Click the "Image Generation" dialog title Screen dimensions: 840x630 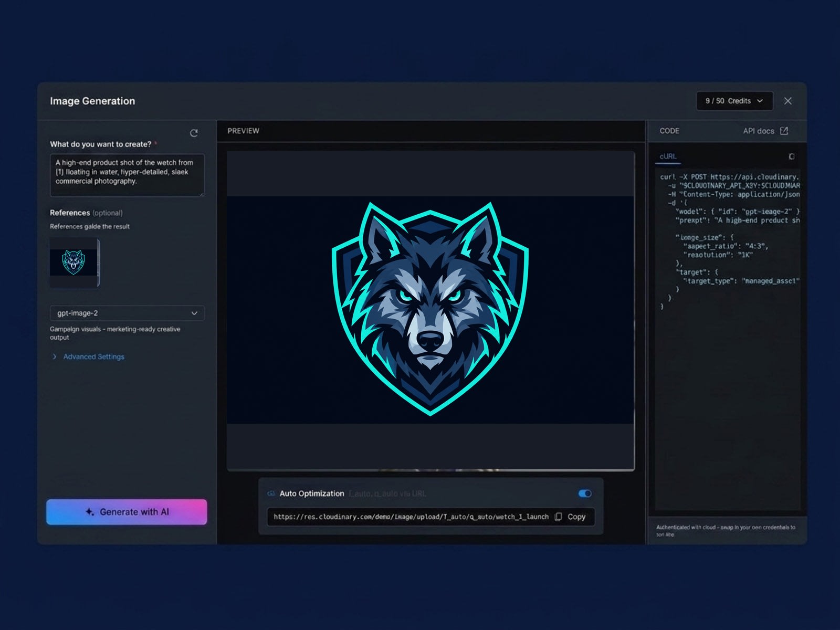(x=92, y=101)
